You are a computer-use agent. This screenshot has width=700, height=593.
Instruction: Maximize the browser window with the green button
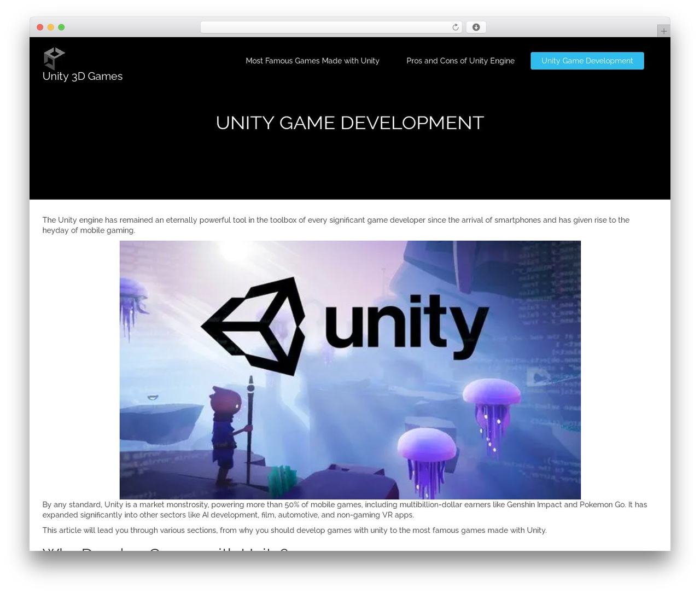61,27
